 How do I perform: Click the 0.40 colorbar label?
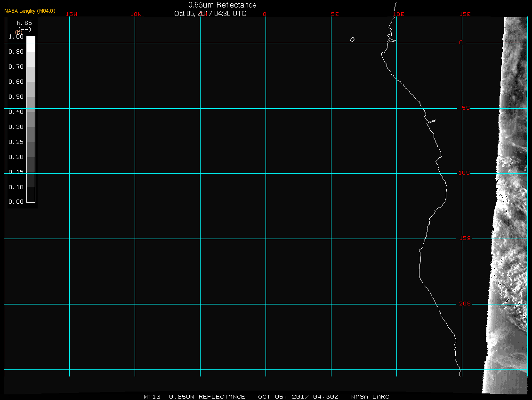16,112
